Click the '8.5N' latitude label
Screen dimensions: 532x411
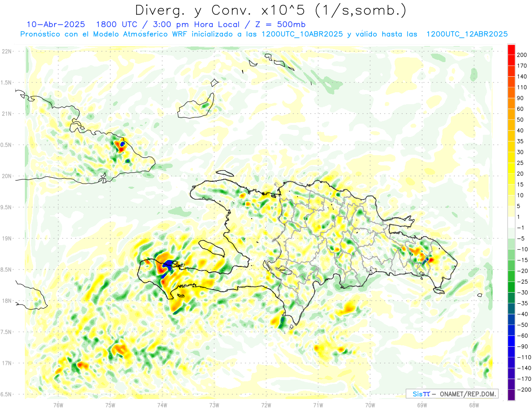[x=7, y=270]
